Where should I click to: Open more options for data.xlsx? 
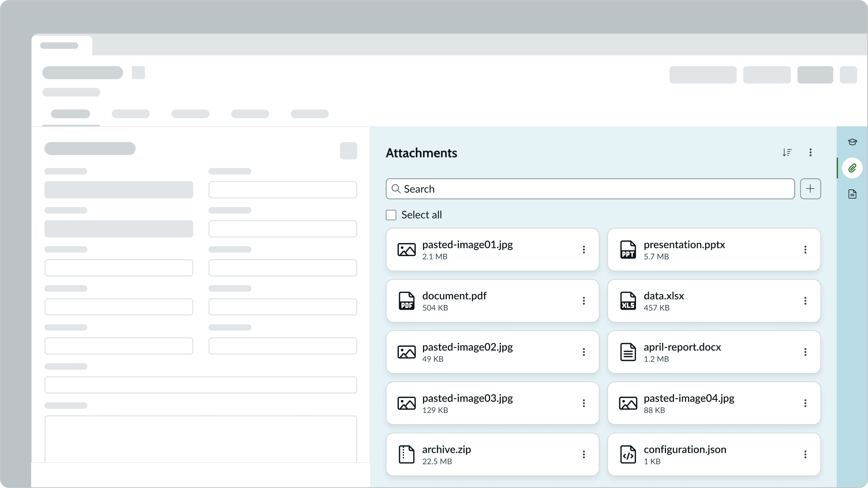coord(805,301)
